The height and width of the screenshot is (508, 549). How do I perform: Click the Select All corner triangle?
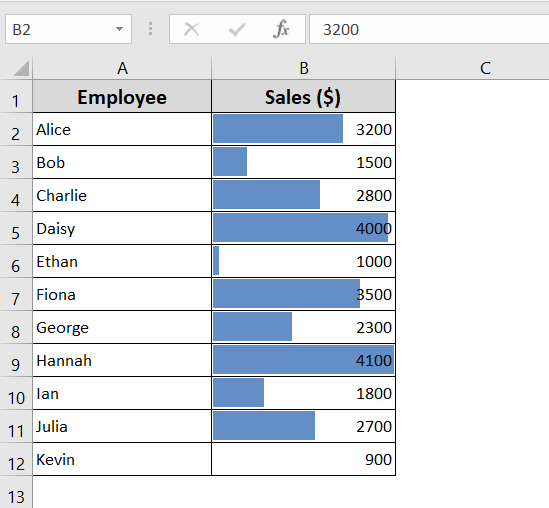(x=21, y=68)
